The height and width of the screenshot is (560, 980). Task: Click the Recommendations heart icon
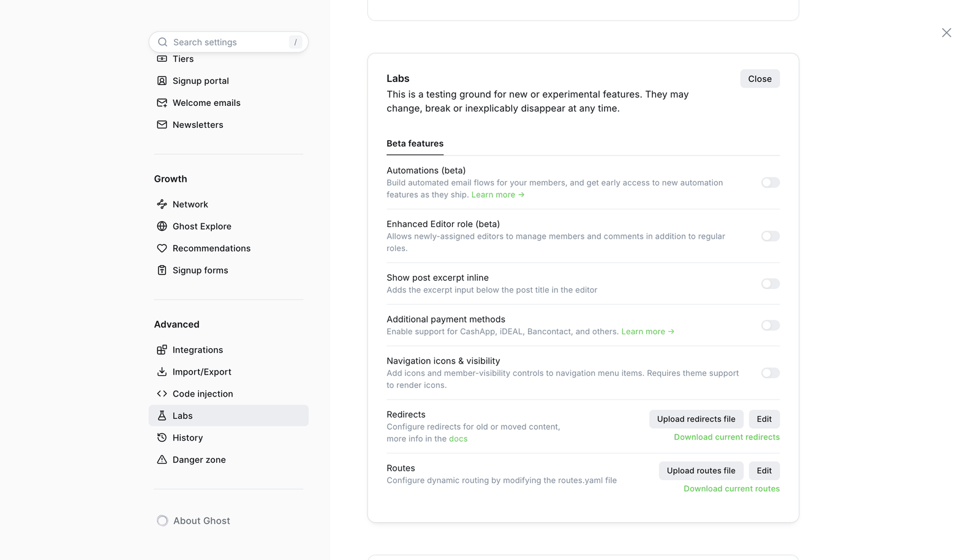pos(162,248)
